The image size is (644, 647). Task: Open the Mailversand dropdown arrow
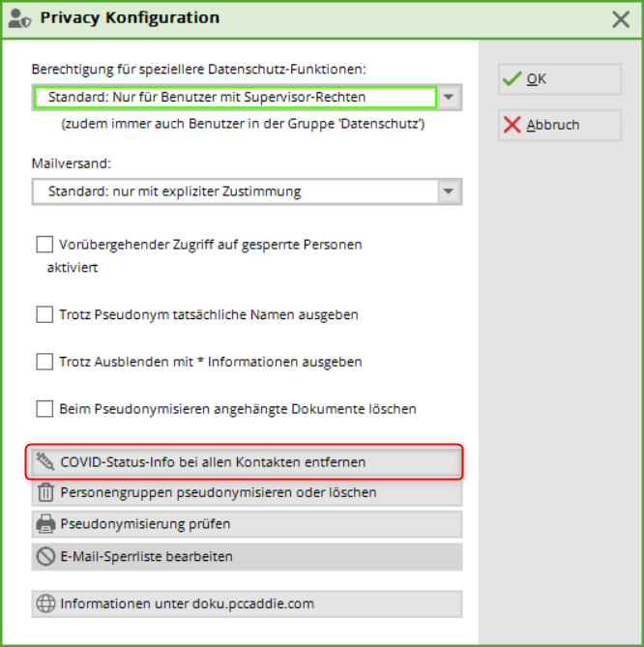click(x=449, y=191)
